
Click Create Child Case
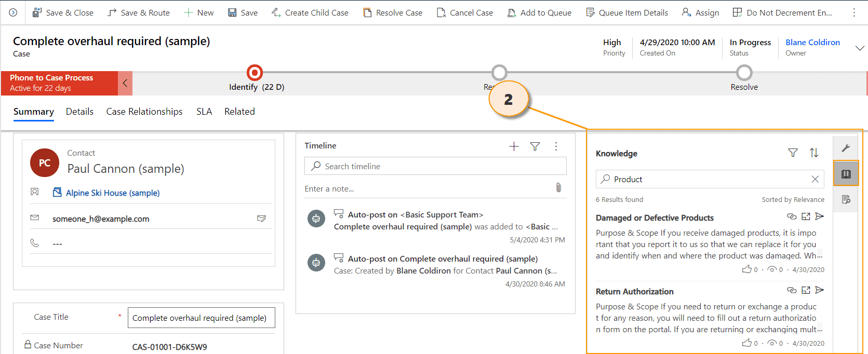(x=310, y=12)
